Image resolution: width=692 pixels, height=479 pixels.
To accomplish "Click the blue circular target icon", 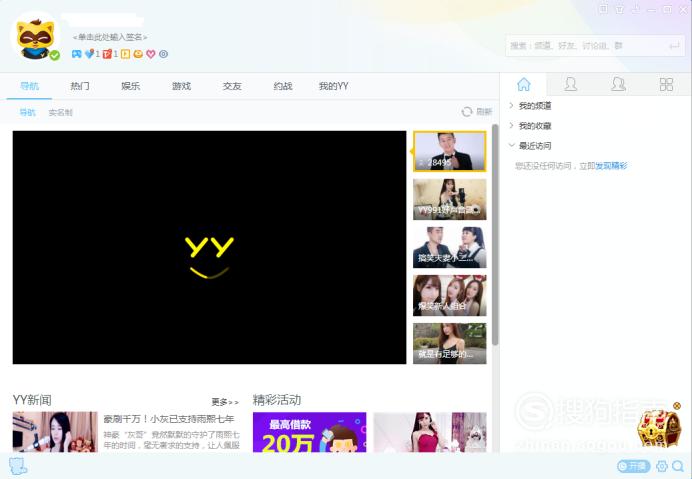I will tap(163, 54).
